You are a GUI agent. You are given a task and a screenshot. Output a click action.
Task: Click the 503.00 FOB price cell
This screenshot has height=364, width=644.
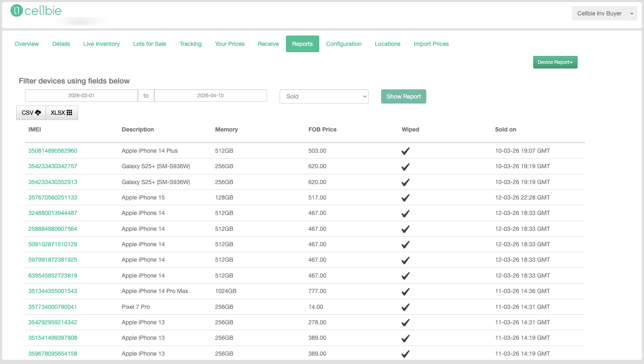pos(317,151)
